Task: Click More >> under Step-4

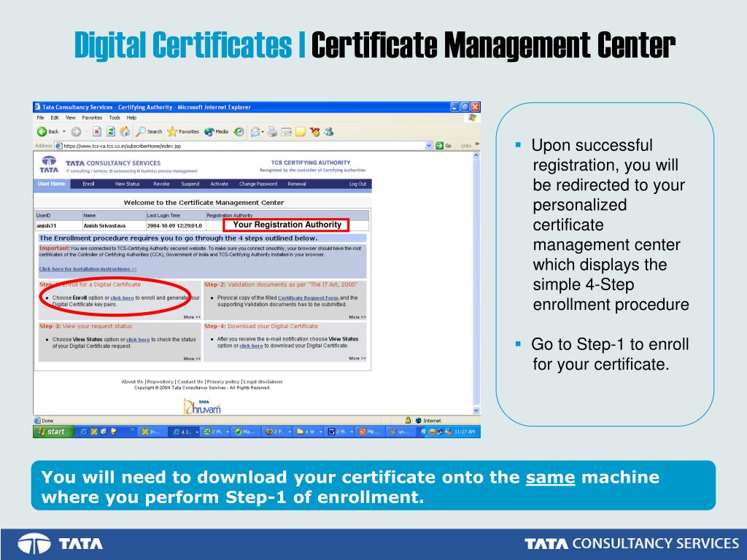Action: (x=357, y=358)
